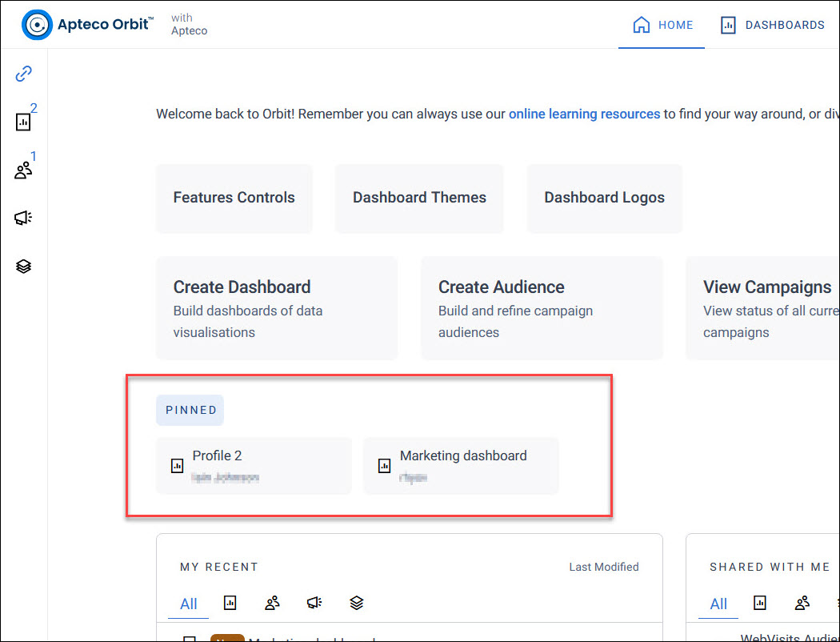Viewport: 840px width, 642px height.
Task: Change the Last Modified sort option
Action: point(604,567)
